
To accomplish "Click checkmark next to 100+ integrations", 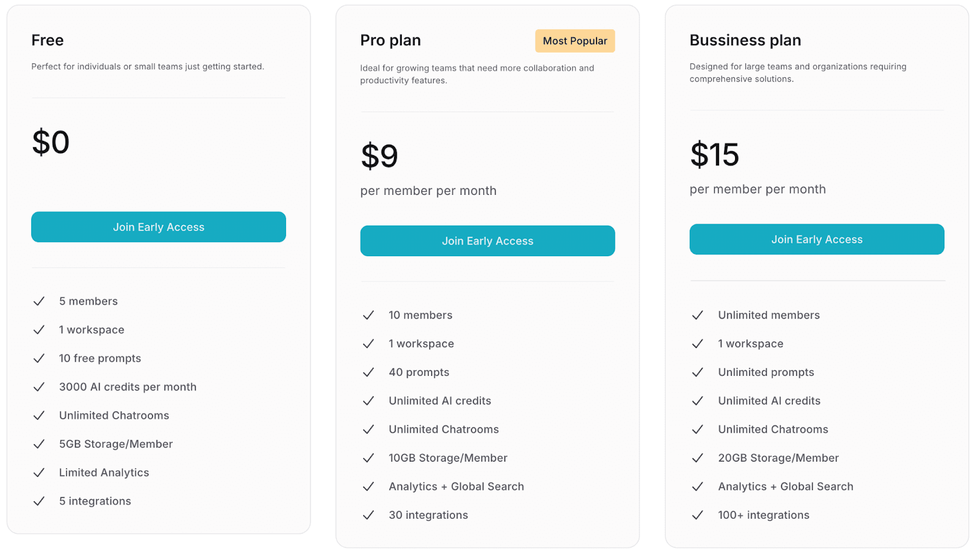I will 697,515.
